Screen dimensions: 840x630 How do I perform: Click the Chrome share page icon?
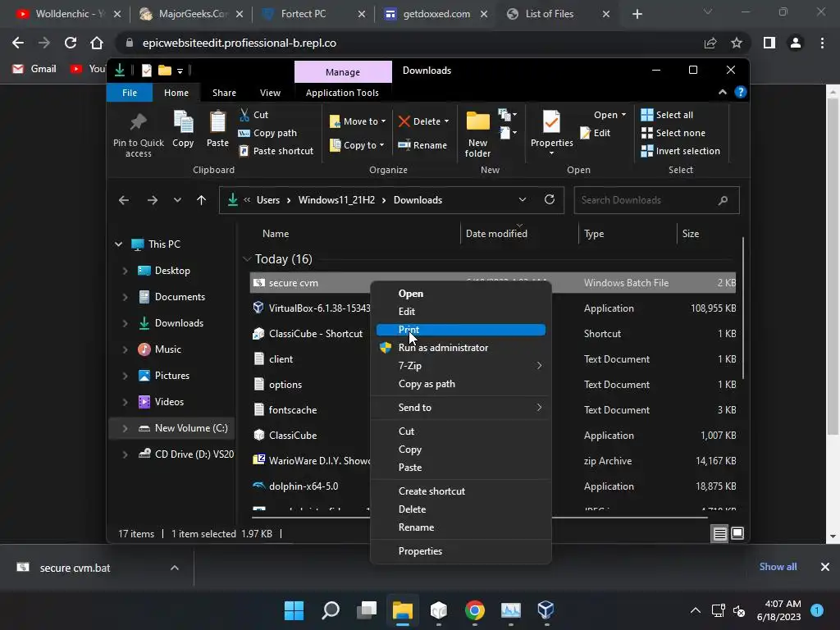click(x=710, y=43)
